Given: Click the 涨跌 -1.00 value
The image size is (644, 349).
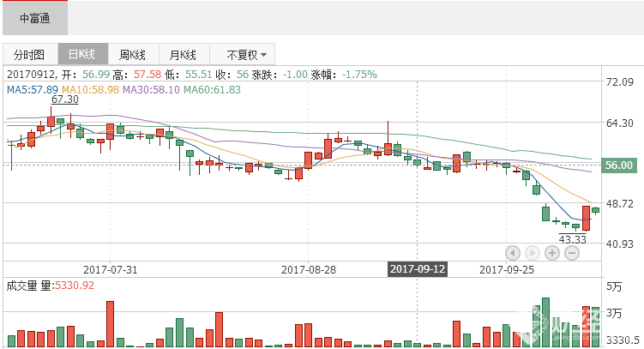Looking at the screenshot, I should click(x=295, y=75).
